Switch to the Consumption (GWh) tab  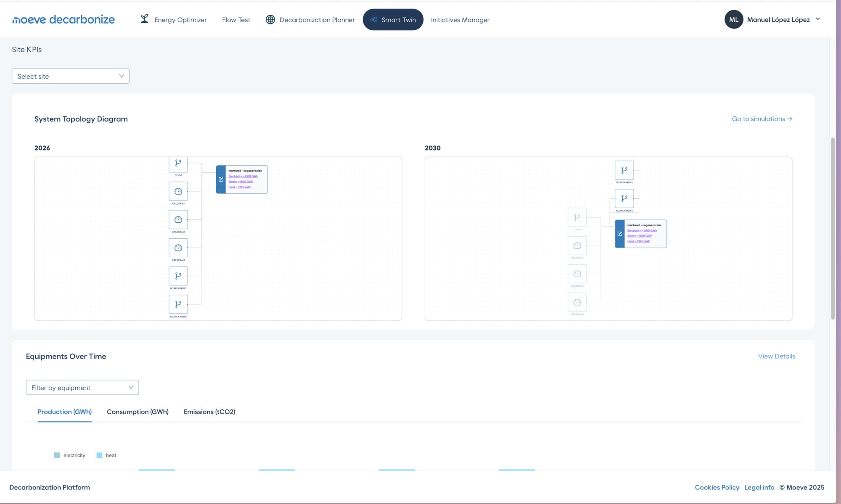tap(138, 412)
